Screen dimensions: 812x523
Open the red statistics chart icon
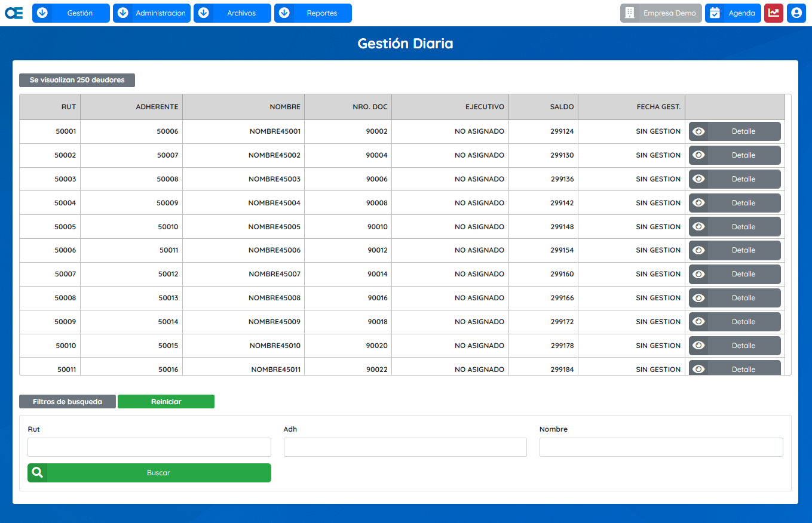click(x=773, y=13)
